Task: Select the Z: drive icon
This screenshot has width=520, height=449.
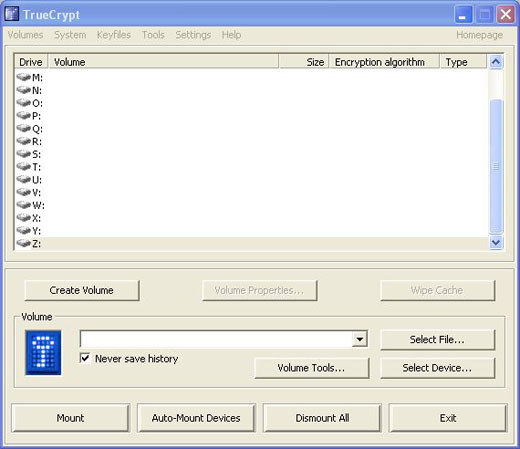Action: (23, 243)
